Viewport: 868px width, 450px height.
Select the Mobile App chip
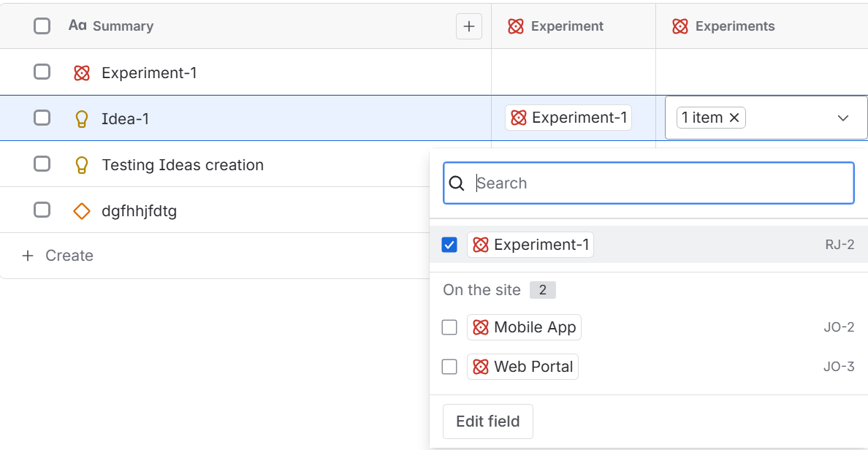(524, 327)
